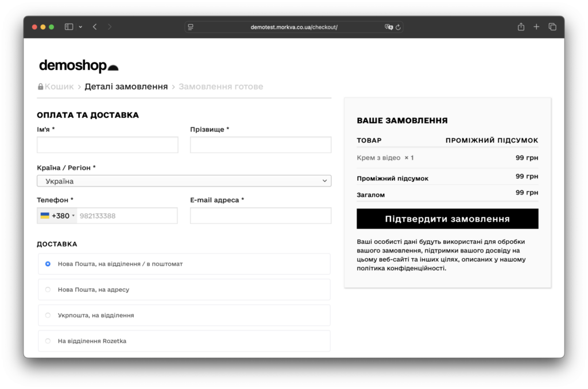Click the Загалом total label
588x389 pixels.
(370, 195)
